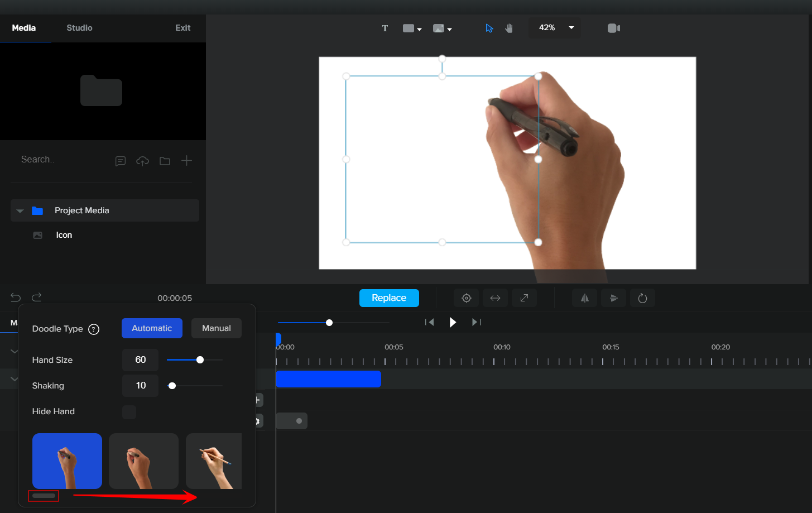Click the gray clip with dot on timeline

coord(292,421)
